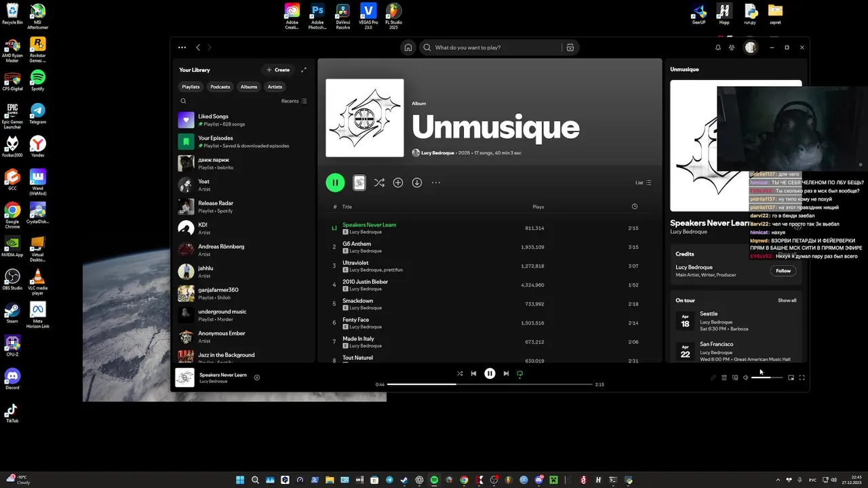Open Connect to a device icon
Screen dimensions: 868x488
[735, 378]
